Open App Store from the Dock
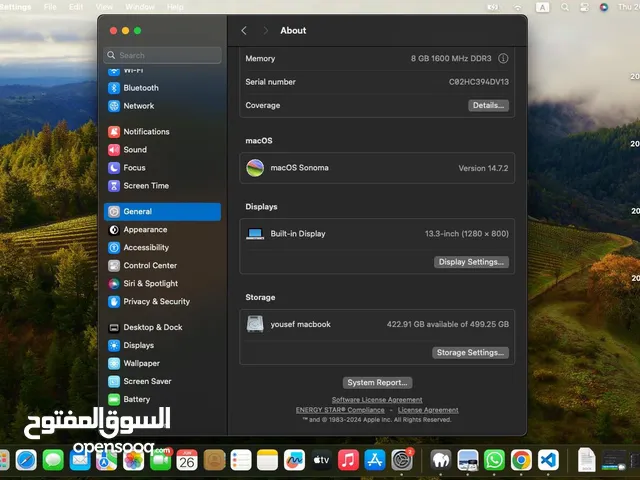Image resolution: width=640 pixels, height=480 pixels. [x=375, y=460]
